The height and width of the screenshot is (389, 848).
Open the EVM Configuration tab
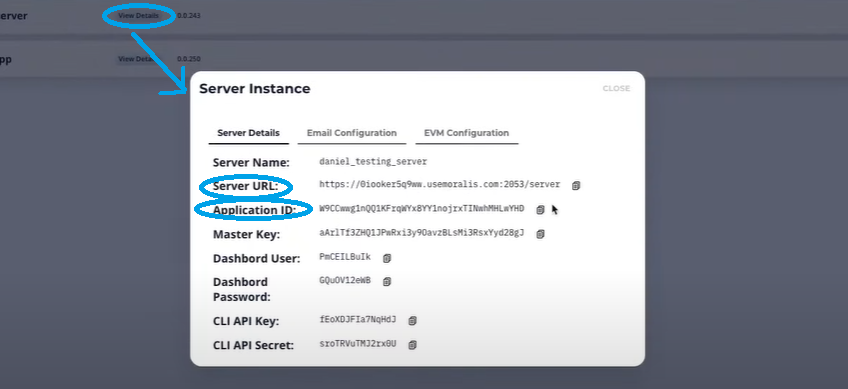coord(466,133)
